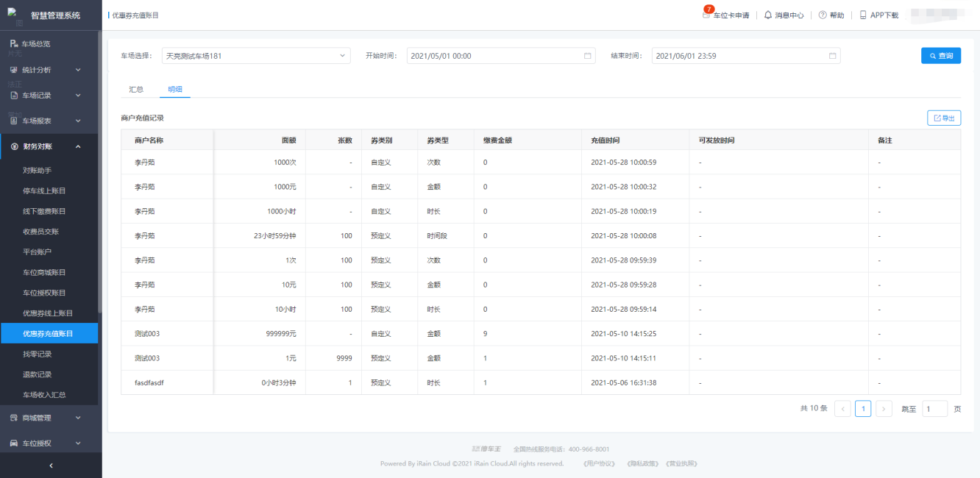Open the 车场选择 dropdown

tap(256, 56)
